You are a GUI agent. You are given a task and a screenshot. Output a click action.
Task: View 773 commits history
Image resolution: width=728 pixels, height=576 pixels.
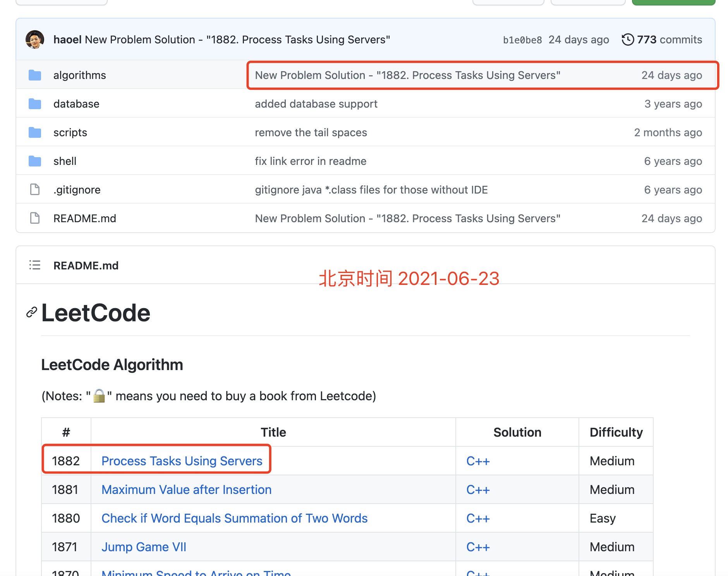[670, 39]
